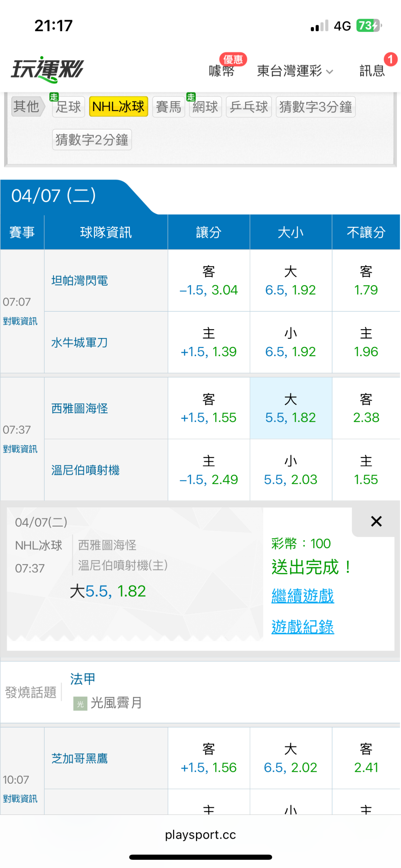The width and height of the screenshot is (401, 868).
Task: Select 客 -1.5, 3.04 Tampa Bay spread
Action: tap(209, 280)
